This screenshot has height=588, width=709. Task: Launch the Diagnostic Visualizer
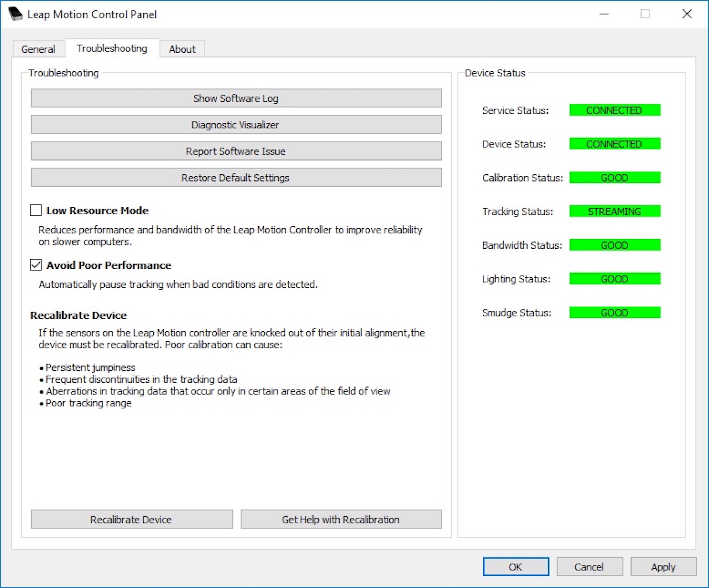236,125
